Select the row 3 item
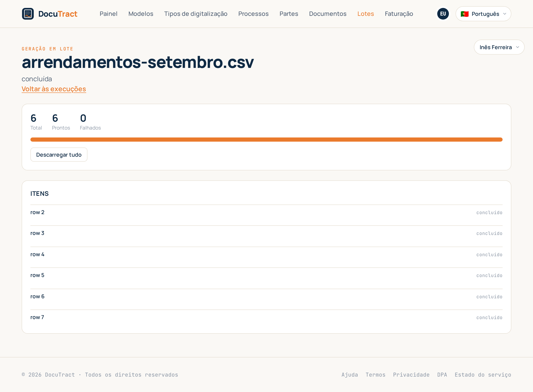The width and height of the screenshot is (533, 392). tap(266, 236)
